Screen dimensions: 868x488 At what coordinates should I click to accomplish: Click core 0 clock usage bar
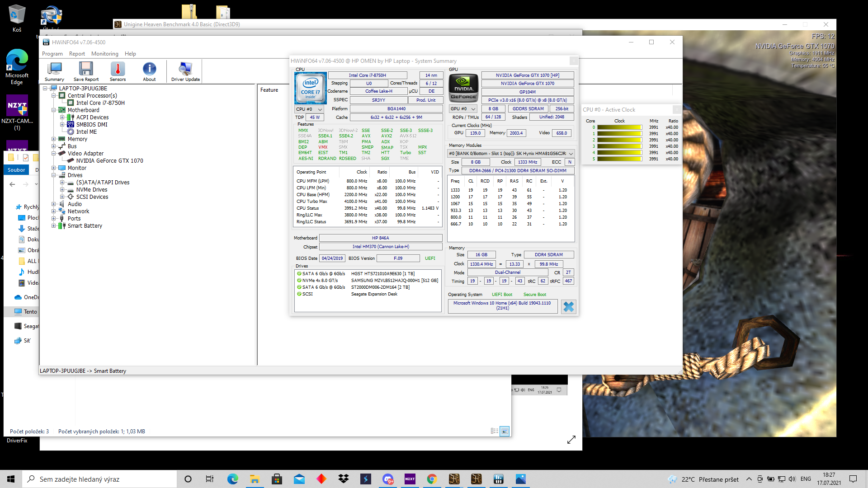tap(619, 127)
